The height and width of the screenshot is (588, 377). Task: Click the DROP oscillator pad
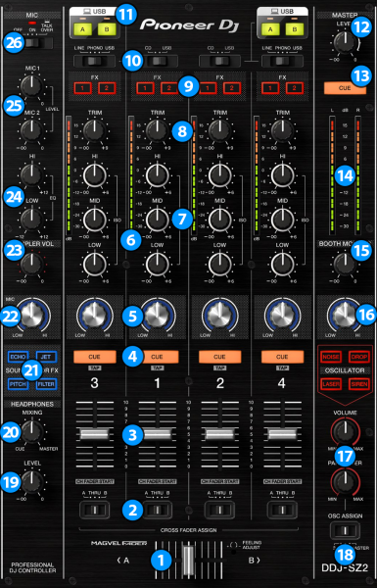click(x=359, y=357)
